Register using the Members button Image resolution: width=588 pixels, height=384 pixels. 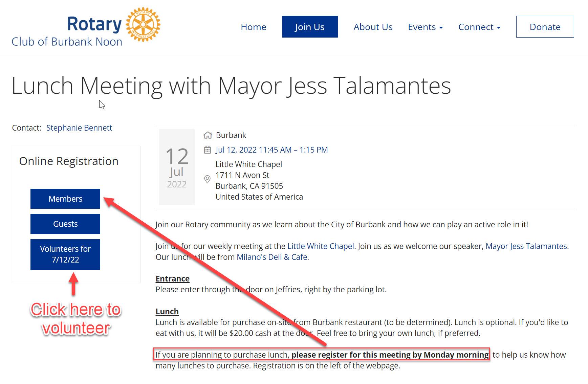point(65,199)
